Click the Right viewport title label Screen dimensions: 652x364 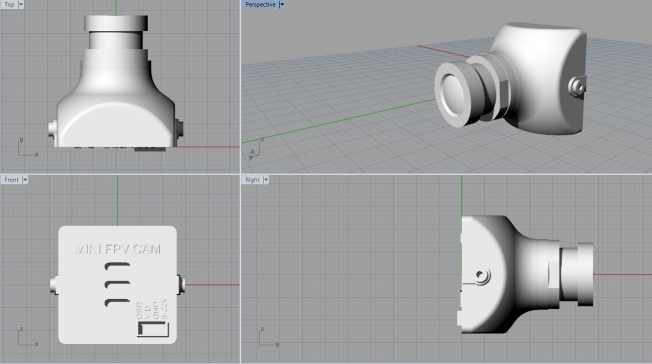tap(252, 180)
